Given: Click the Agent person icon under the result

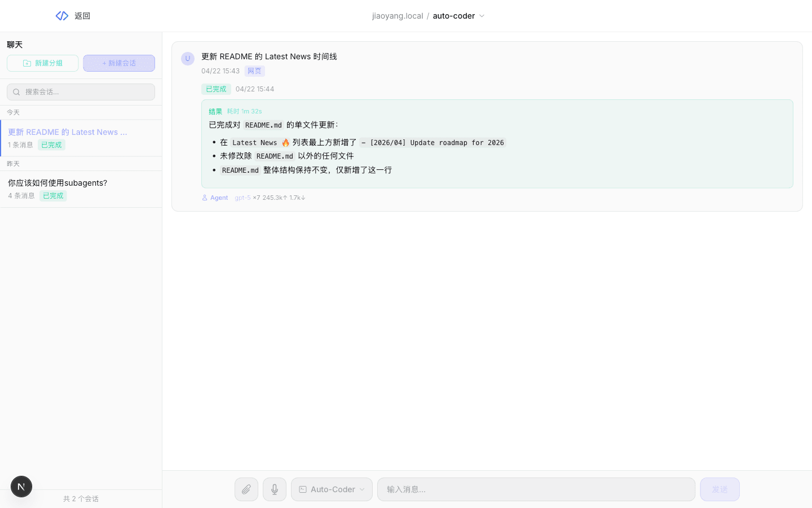Looking at the screenshot, I should pyautogui.click(x=204, y=198).
